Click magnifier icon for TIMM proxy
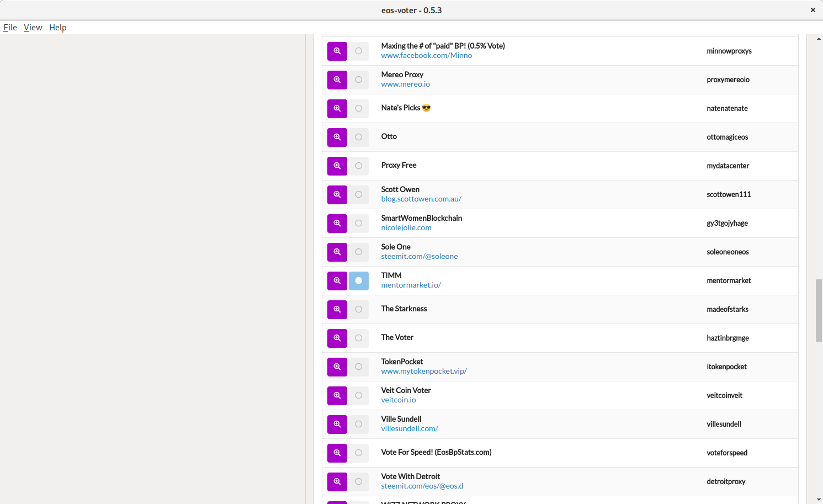 (337, 281)
